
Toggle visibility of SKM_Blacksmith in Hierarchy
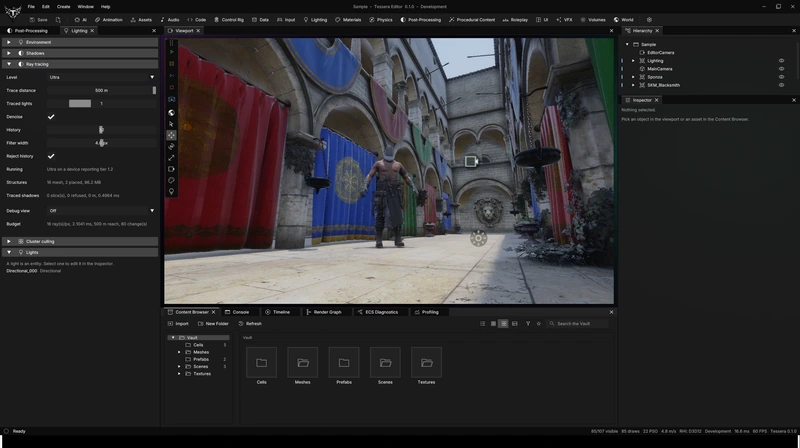click(781, 85)
